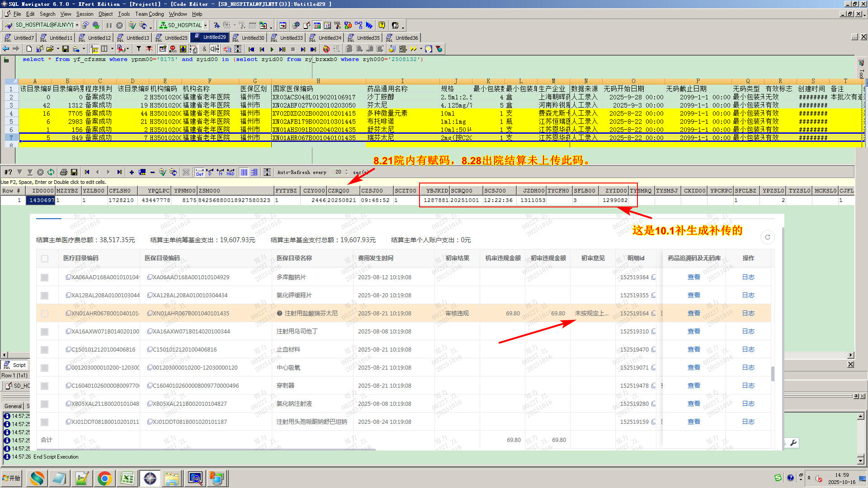Click the Save disk icon in editor toolbar
This screenshot has width=868, height=488.
(66, 49)
